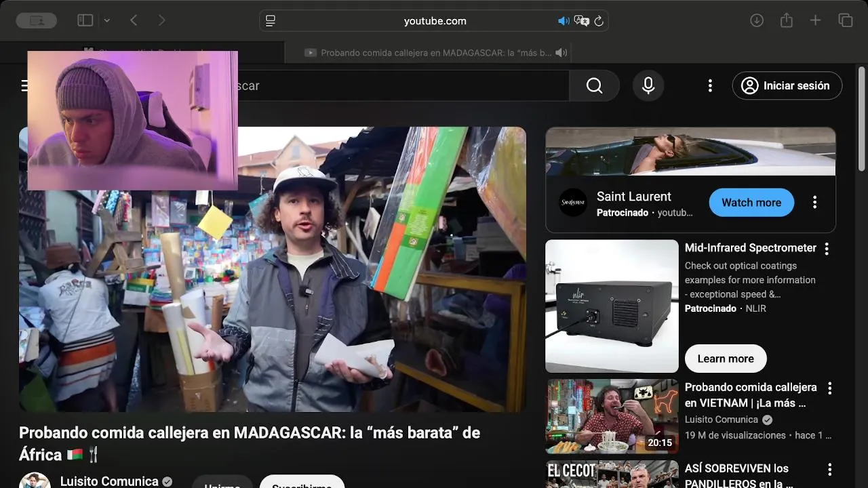The width and height of the screenshot is (868, 488).
Task: Click Watch more button
Action: [751, 203]
